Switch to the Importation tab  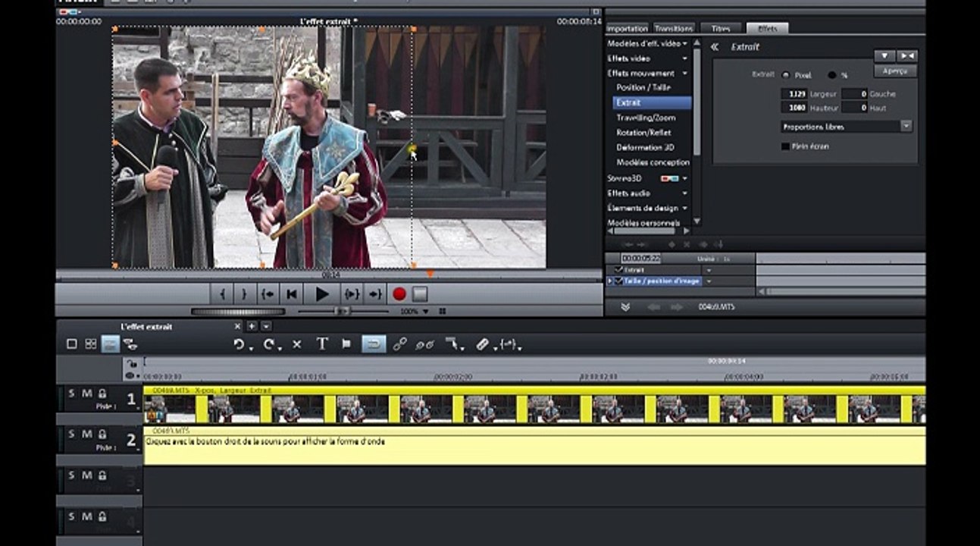point(628,28)
